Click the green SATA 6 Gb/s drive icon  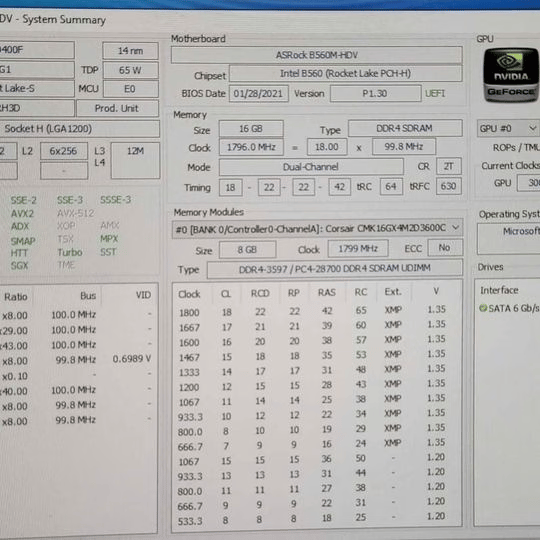(x=483, y=308)
